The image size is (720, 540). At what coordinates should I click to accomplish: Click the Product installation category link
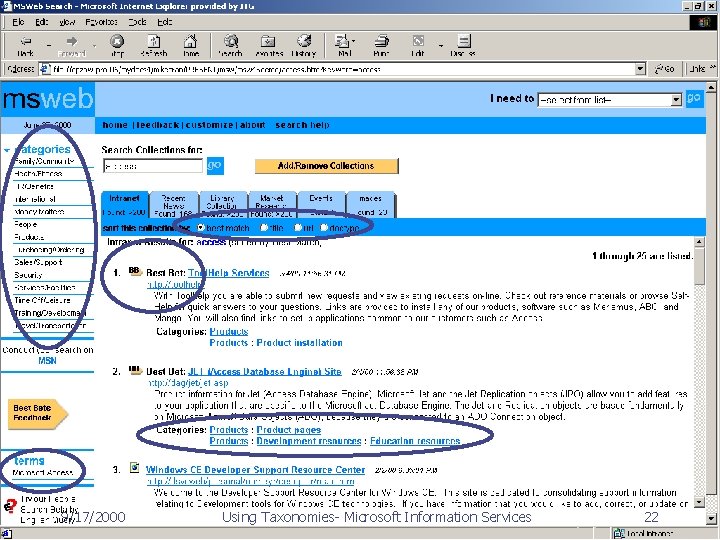pos(299,343)
